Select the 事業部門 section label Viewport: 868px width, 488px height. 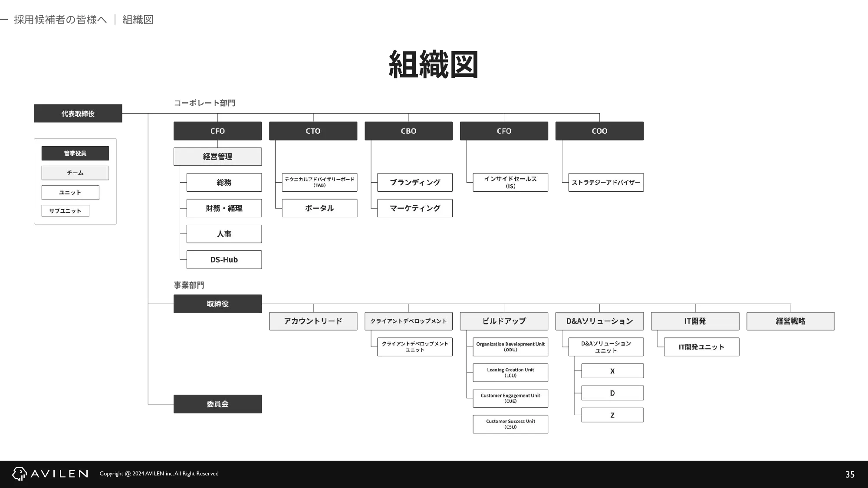point(189,285)
